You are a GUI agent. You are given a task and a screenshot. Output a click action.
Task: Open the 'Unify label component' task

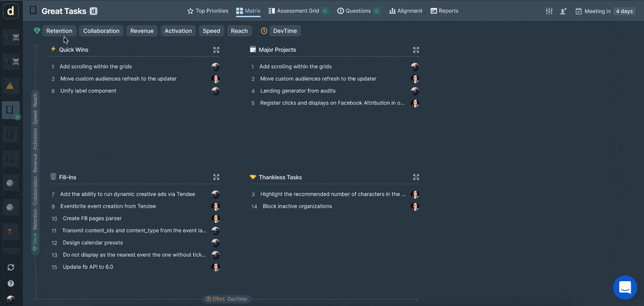89,91
